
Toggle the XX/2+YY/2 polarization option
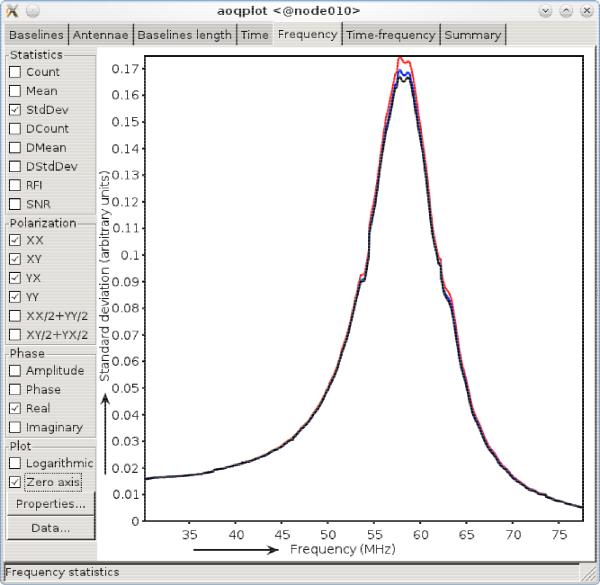[15, 316]
